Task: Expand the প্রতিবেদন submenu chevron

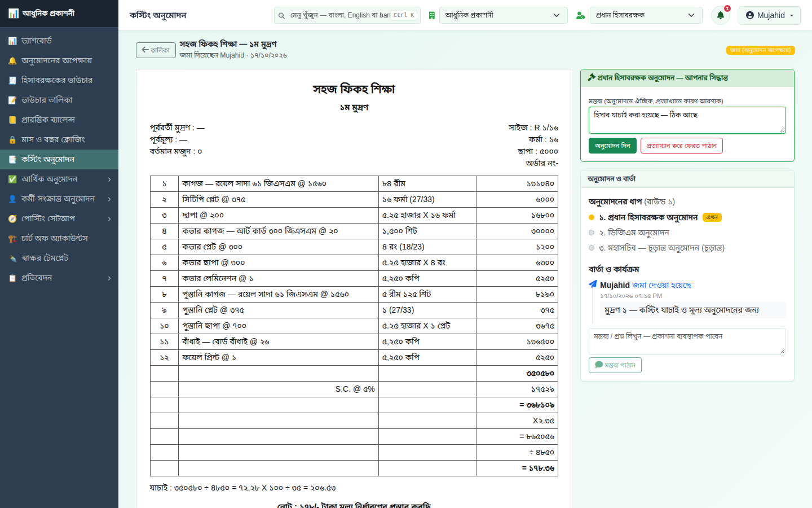Action: [109, 278]
